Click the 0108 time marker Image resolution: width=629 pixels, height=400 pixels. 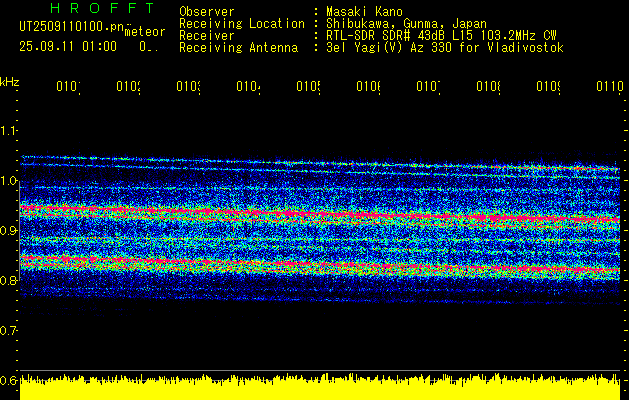(x=489, y=86)
